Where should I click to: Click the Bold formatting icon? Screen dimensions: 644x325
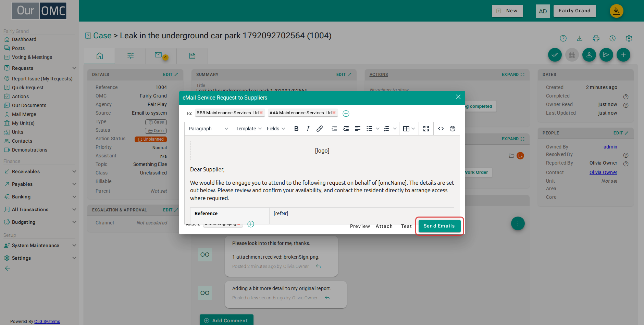[296, 129]
